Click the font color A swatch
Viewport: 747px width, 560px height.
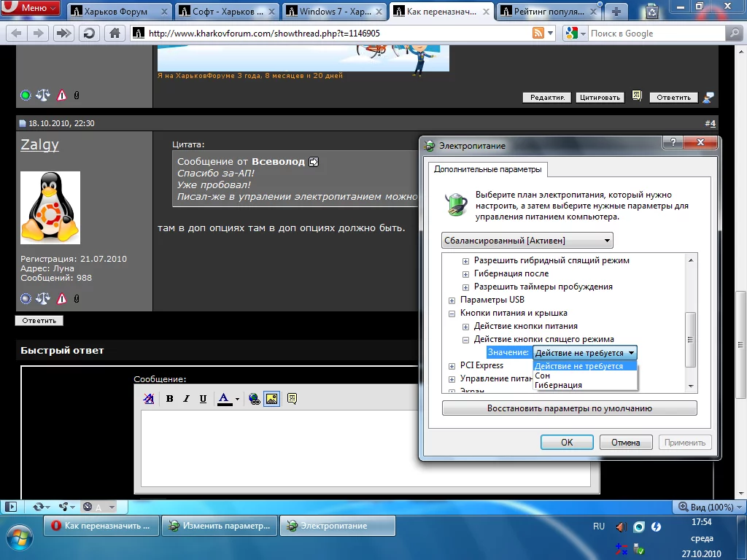(x=225, y=399)
